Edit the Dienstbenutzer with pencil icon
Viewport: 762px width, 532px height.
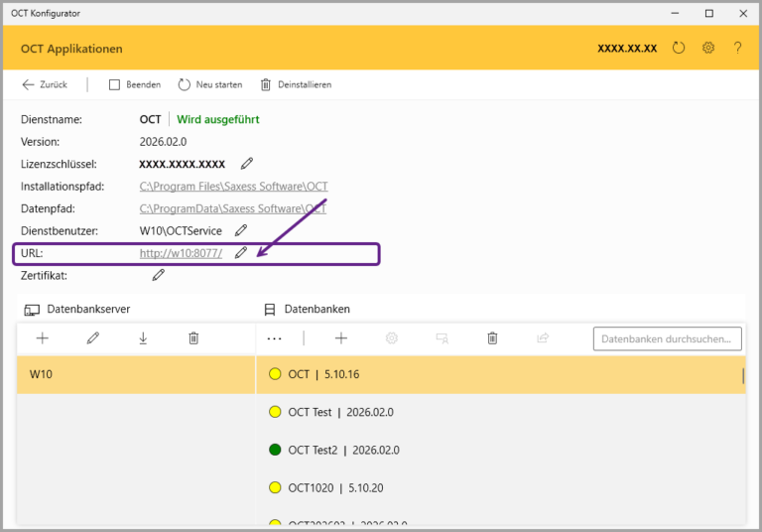pyautogui.click(x=241, y=231)
